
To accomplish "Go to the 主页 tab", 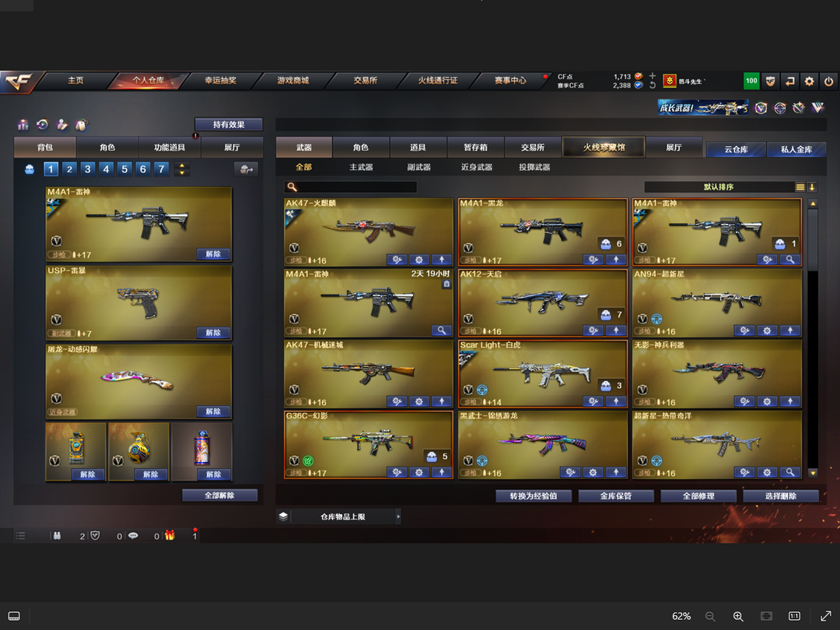I will coord(75,80).
